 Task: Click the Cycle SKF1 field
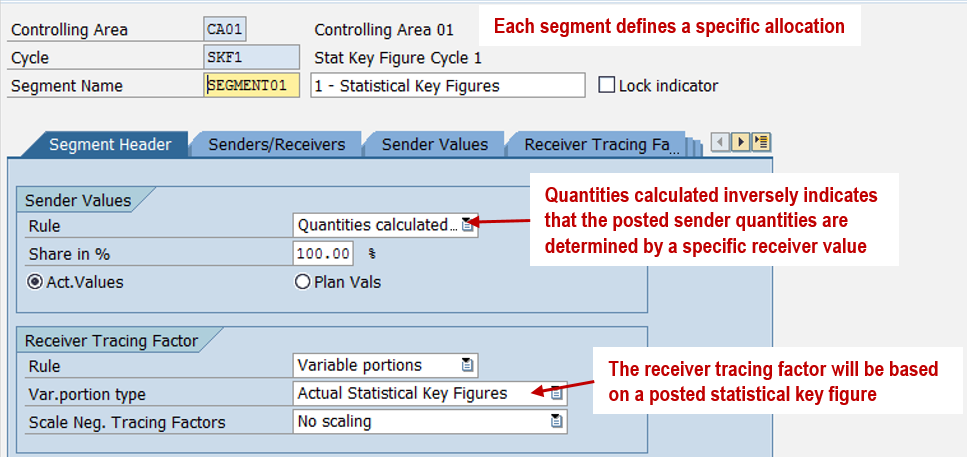click(250, 58)
